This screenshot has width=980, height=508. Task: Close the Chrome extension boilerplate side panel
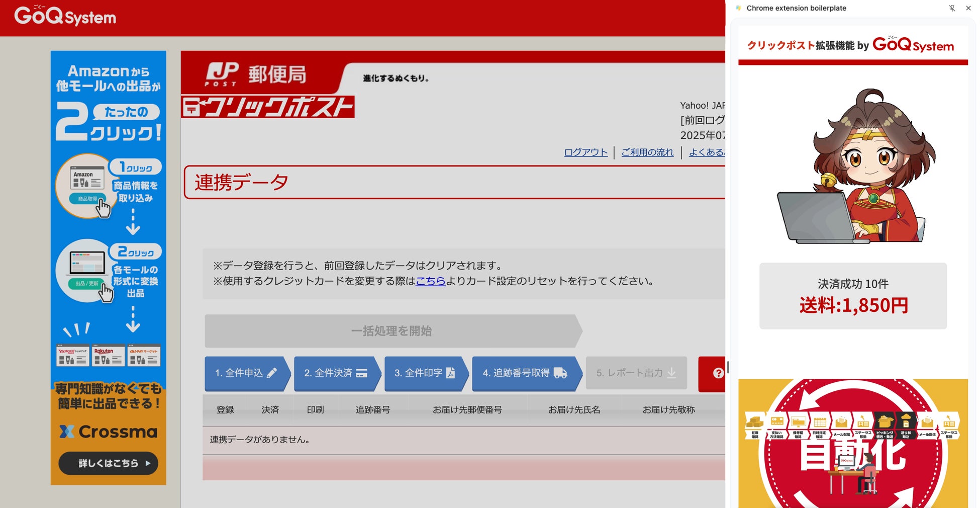[x=968, y=8]
